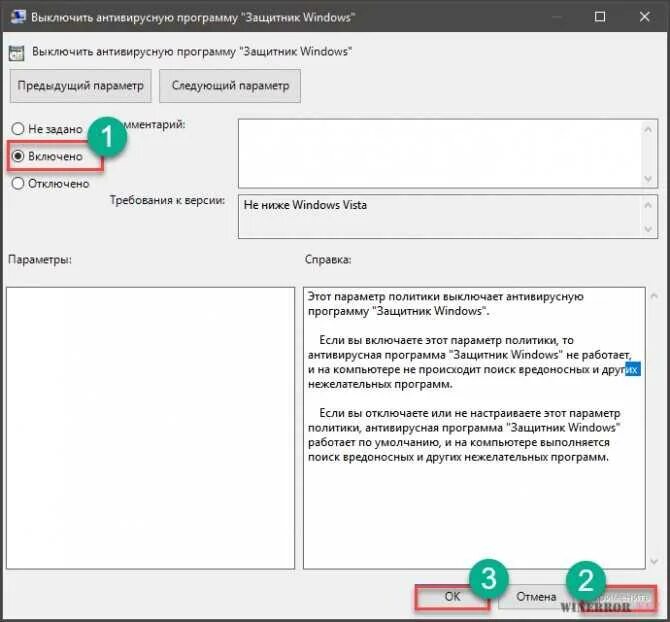
Task: Click help pane scroll down arrow
Action: [654, 561]
